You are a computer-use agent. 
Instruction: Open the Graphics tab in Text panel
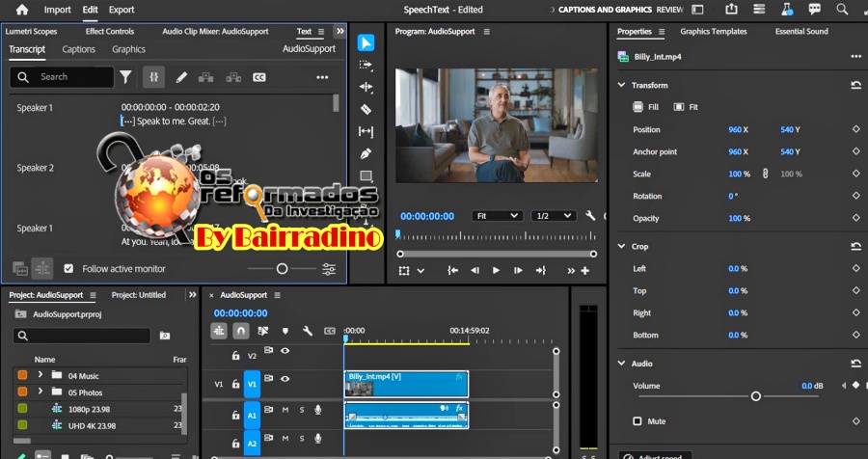point(128,49)
